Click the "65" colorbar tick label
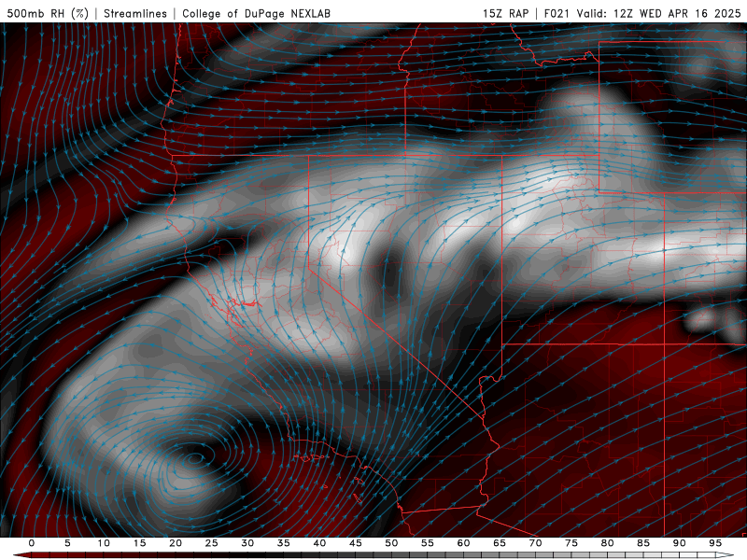The image size is (747, 560). (x=500, y=543)
